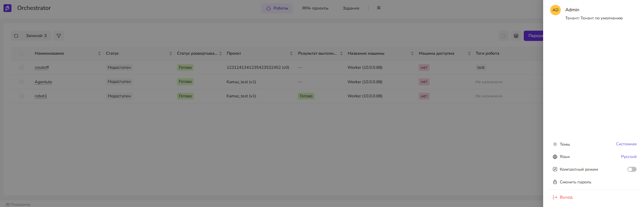Viewport: 644px width, 207px height.
Task: Open the Agentuto robot link
Action: click(43, 82)
